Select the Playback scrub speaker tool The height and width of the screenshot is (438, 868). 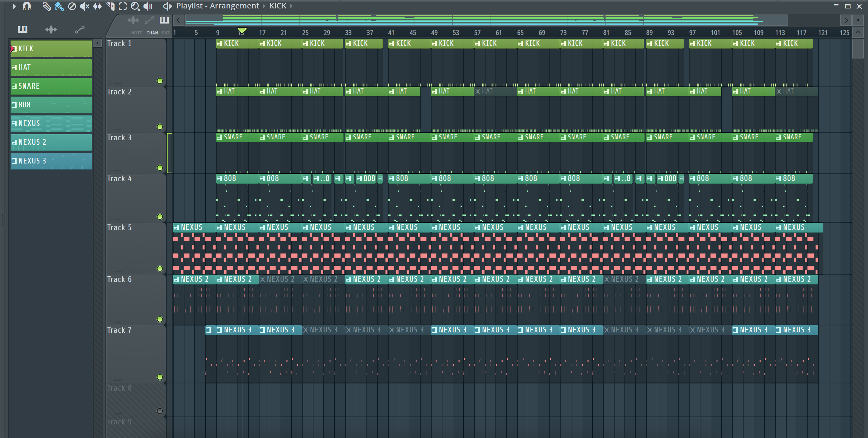point(148,6)
